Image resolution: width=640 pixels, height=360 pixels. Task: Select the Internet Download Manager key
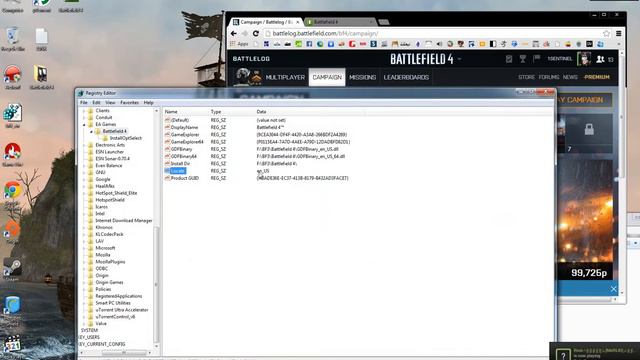124,220
